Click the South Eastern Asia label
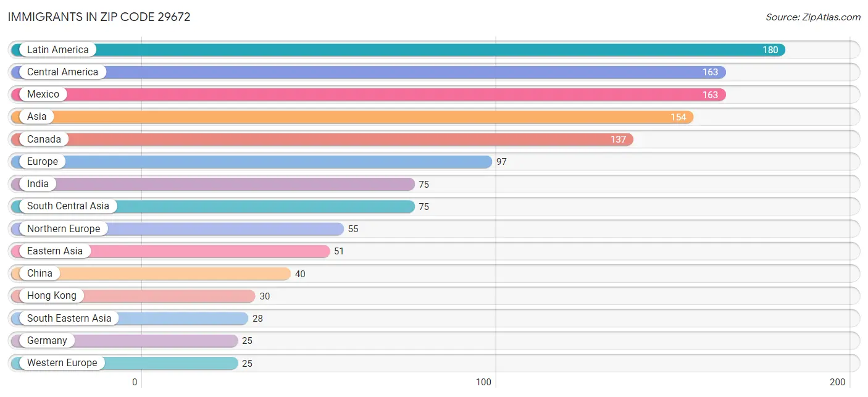The height and width of the screenshot is (397, 868). pos(69,318)
